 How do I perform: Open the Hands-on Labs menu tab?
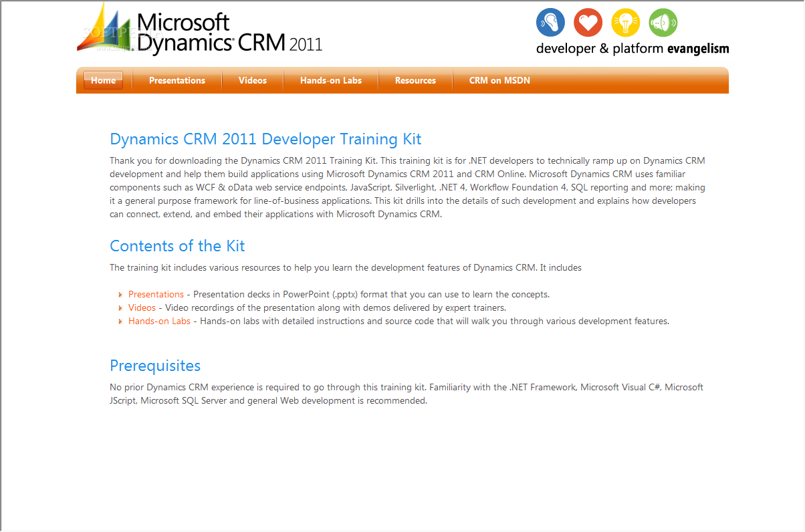point(331,80)
